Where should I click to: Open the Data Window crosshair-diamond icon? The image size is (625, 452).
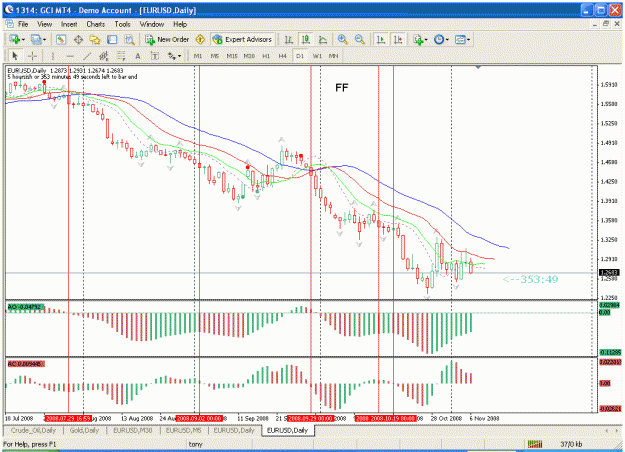click(x=78, y=39)
